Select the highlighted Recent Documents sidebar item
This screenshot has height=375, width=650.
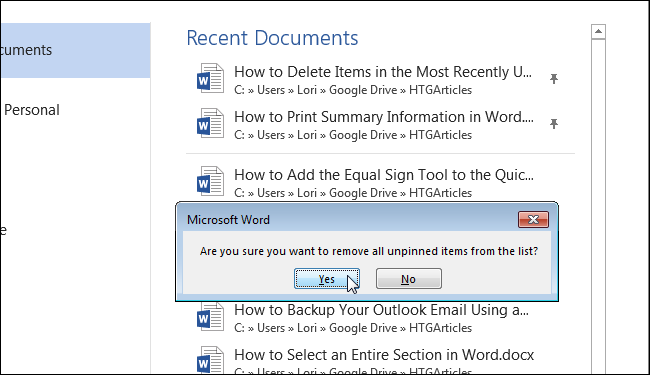point(75,50)
